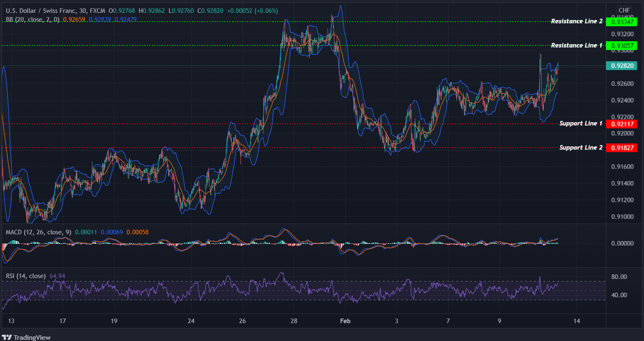Screen dimensions: 644x341
Task: Click the RSI value 64.94
Action: pos(57,276)
